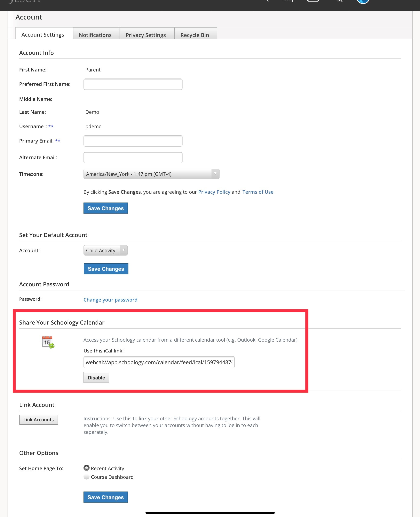Screen dimensions: 420x517
Task: Click Save Changes under Account Info
Action: coord(106,208)
